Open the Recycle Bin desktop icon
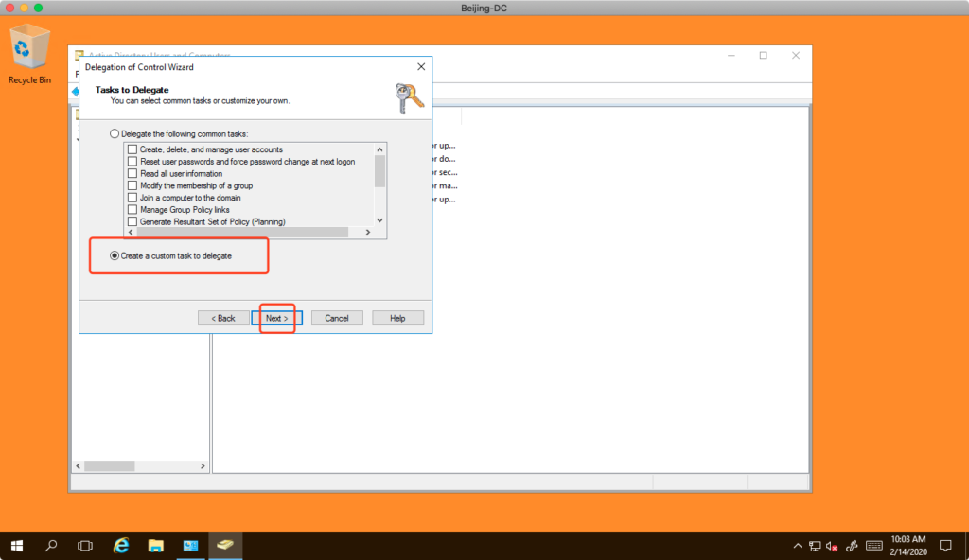Screen dimensions: 969x560 [x=29, y=52]
